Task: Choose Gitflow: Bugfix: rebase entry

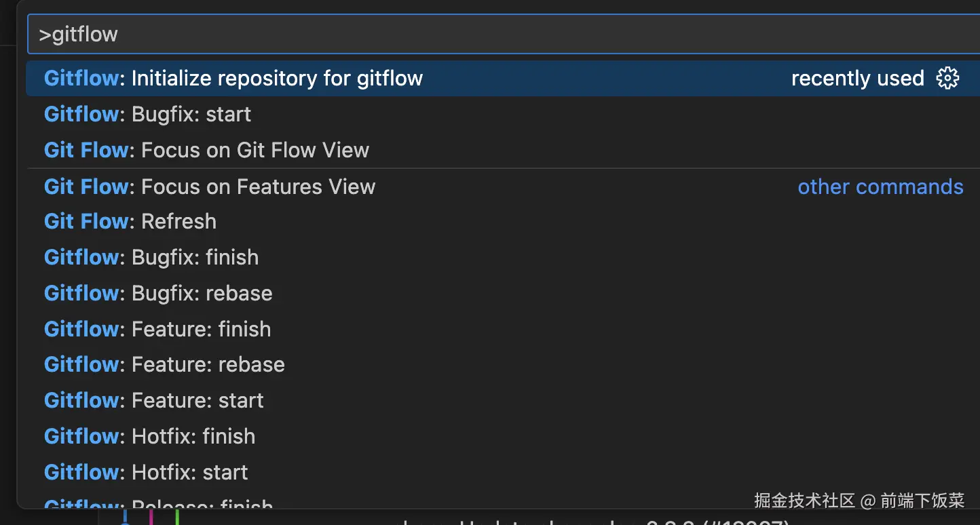Action: pyautogui.click(x=158, y=293)
